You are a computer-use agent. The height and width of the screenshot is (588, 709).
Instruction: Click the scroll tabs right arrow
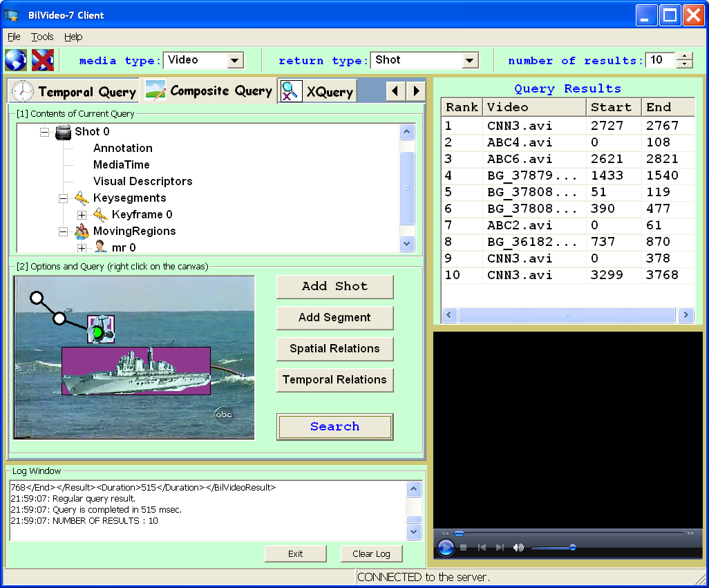415,91
